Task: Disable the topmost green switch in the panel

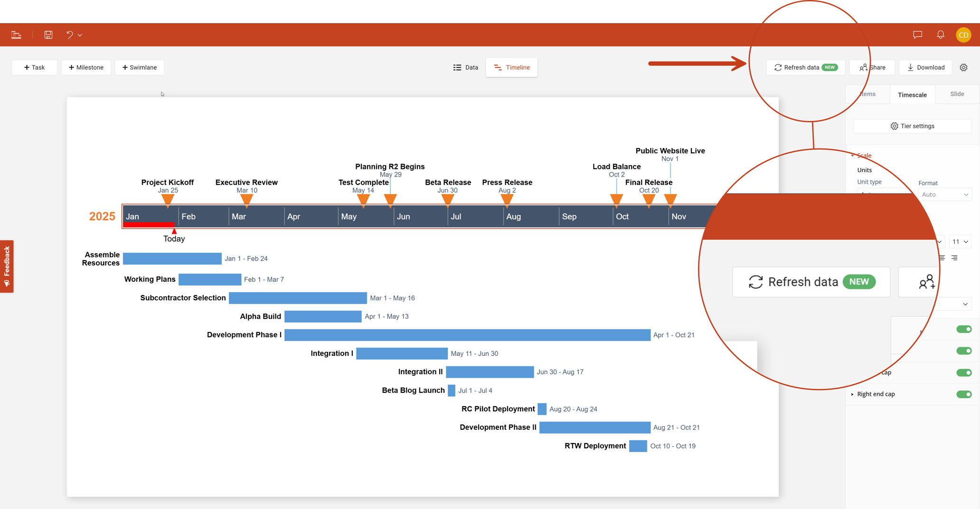Action: point(964,329)
